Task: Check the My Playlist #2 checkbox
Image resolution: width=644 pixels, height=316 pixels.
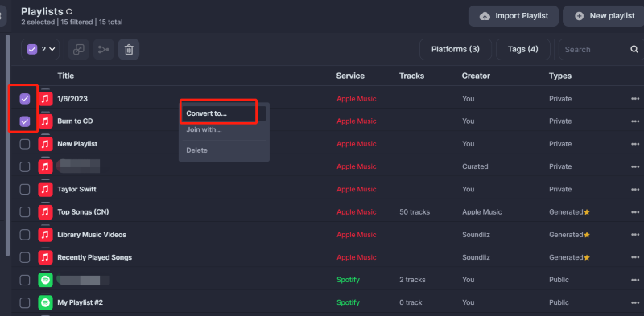Action: [25, 303]
